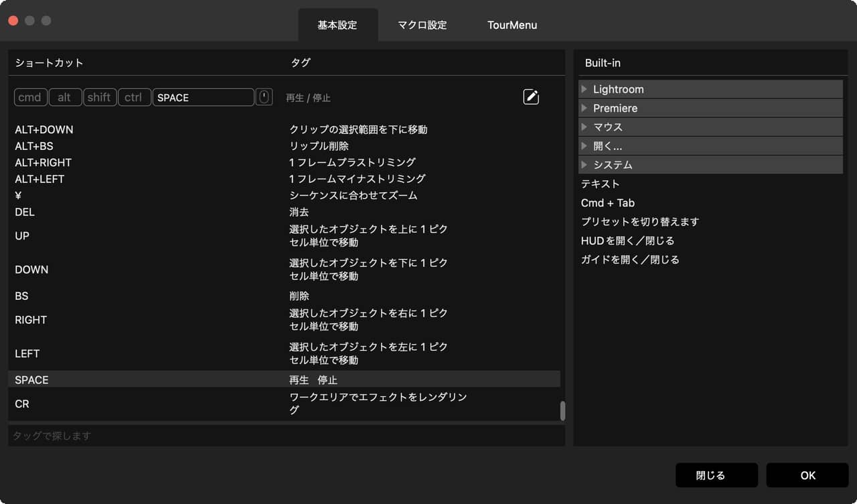This screenshot has width=857, height=504.
Task: Toggle the ctrl modifier key
Action: click(133, 97)
